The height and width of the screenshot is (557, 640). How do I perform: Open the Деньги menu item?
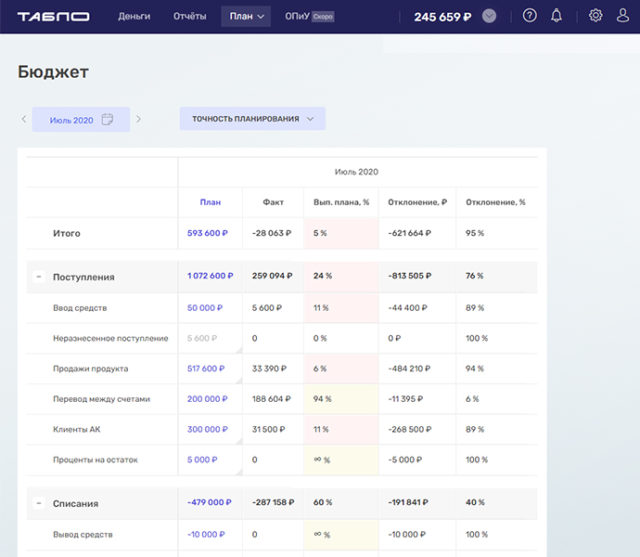pyautogui.click(x=134, y=16)
